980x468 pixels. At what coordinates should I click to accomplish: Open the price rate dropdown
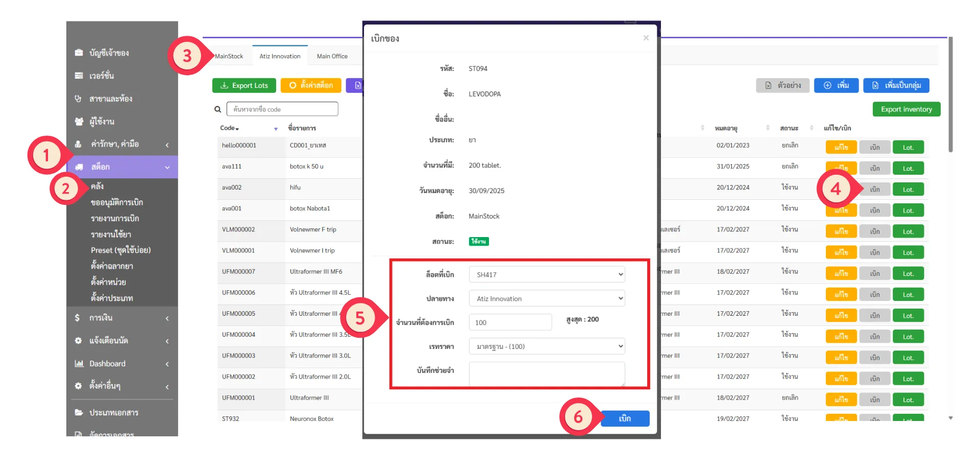pos(546,346)
